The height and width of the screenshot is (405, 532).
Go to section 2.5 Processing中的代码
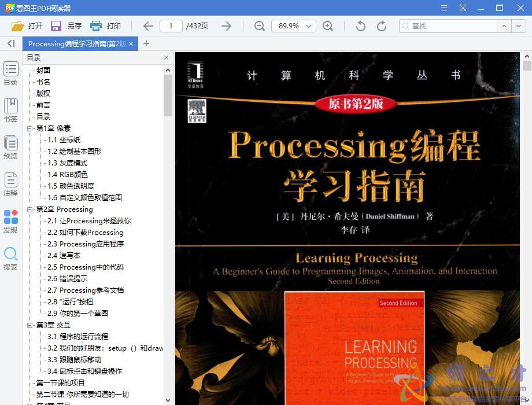86,267
